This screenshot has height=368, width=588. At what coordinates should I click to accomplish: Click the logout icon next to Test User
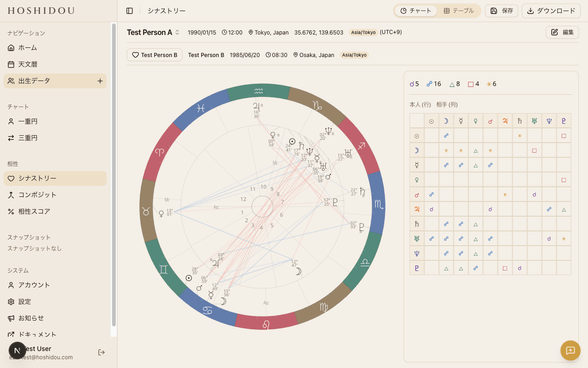coord(102,352)
